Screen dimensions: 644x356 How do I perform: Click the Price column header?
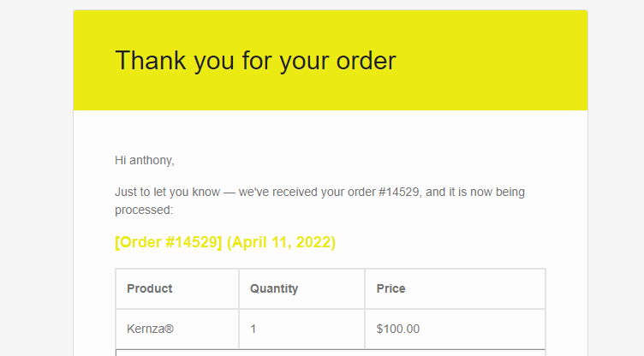tap(455, 288)
